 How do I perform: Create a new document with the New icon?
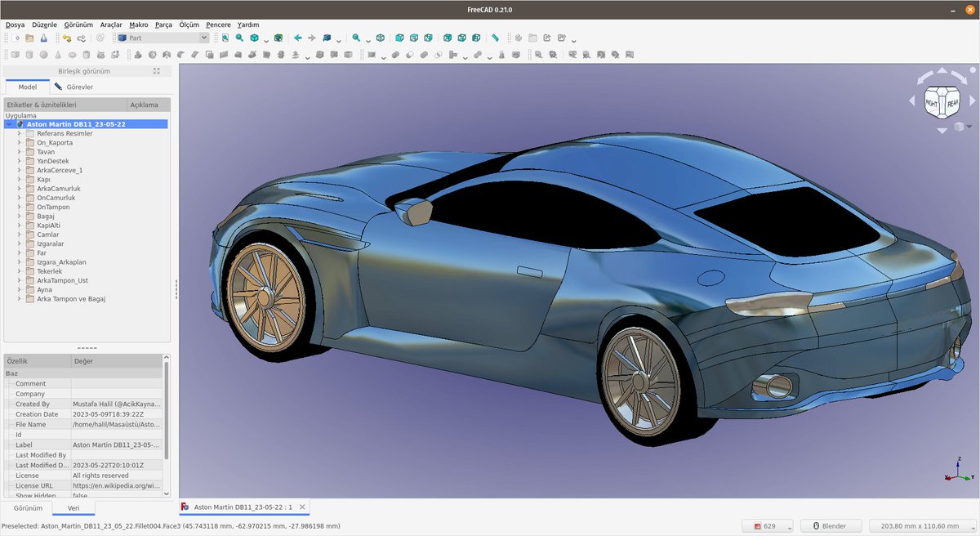tap(16, 38)
